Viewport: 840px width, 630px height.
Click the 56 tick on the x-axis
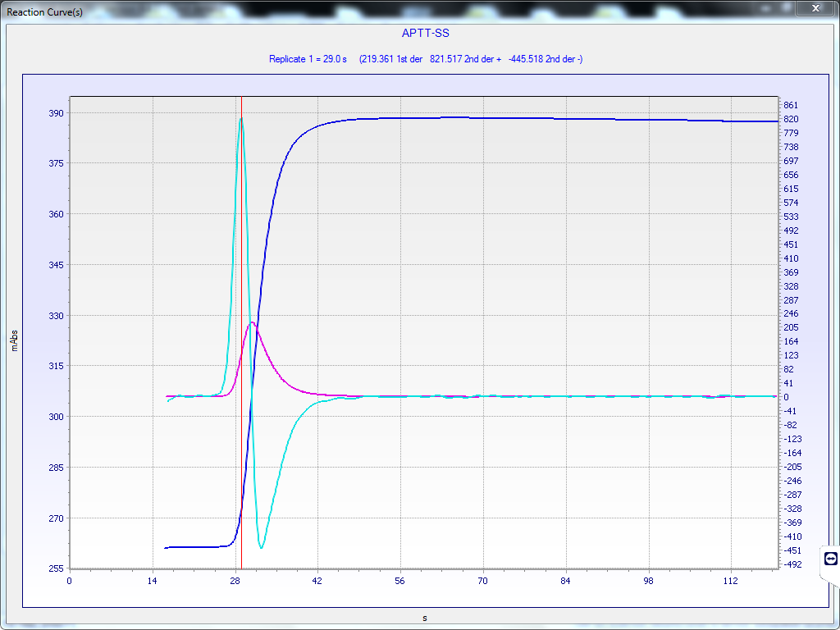[401, 581]
